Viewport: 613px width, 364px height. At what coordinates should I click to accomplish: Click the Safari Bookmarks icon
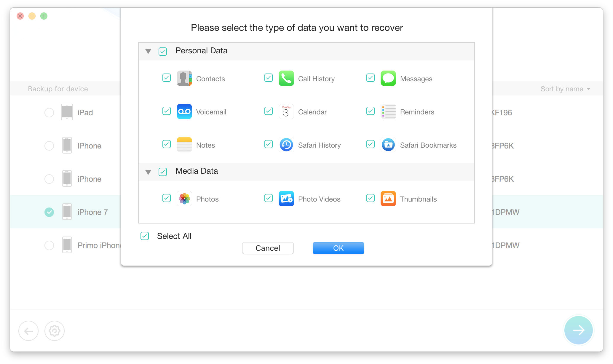coord(388,145)
